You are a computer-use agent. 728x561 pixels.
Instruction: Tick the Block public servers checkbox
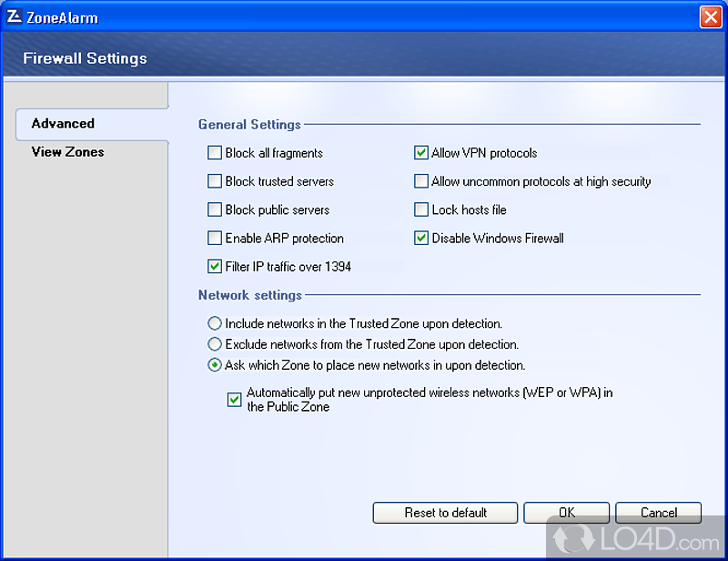point(215,209)
